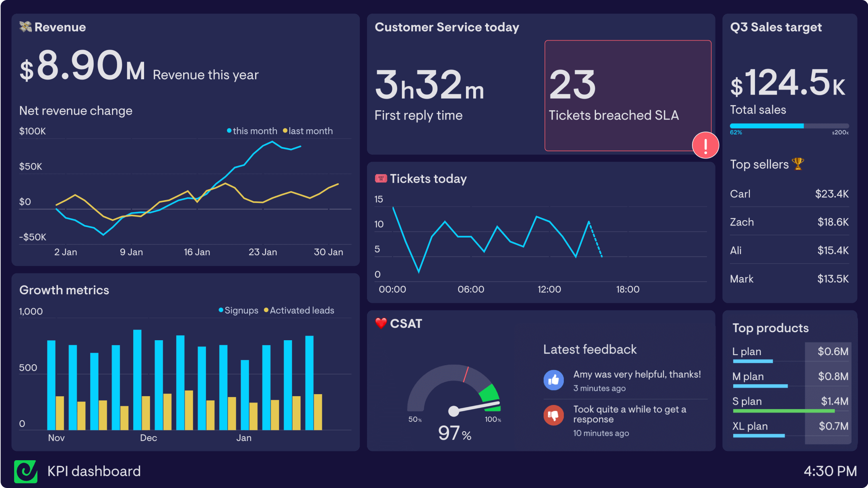Click the trophy next to Top sellers
Screen dimensions: 868x488
(798, 164)
